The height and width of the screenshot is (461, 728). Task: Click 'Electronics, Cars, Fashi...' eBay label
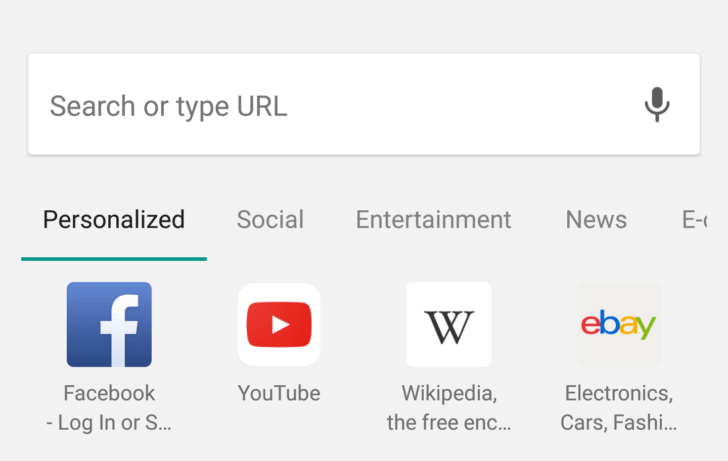point(618,408)
